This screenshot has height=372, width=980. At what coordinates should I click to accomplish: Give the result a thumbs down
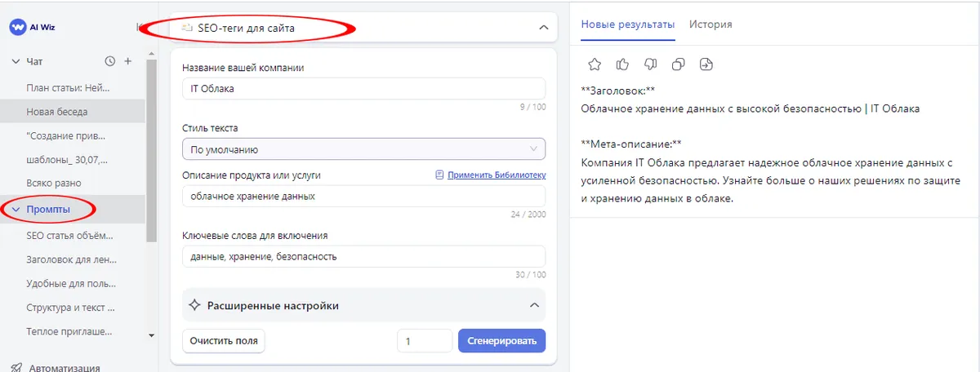pos(650,64)
